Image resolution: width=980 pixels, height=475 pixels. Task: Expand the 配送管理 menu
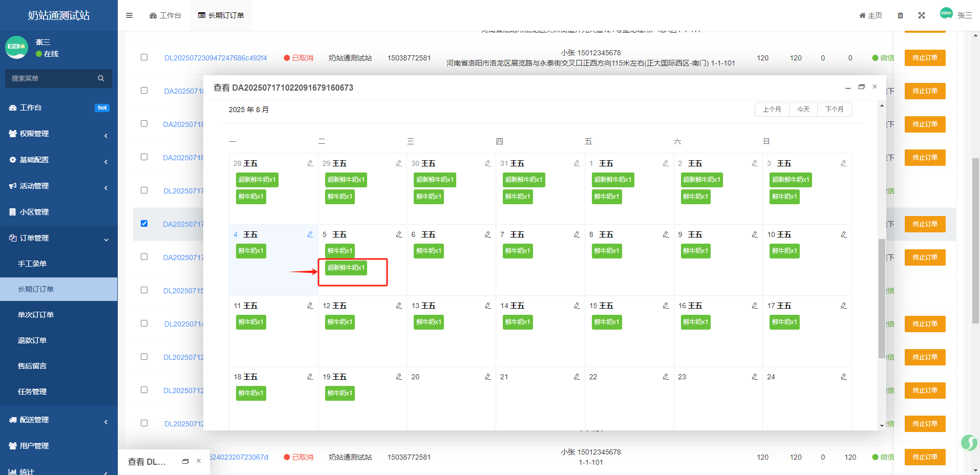[58, 420]
